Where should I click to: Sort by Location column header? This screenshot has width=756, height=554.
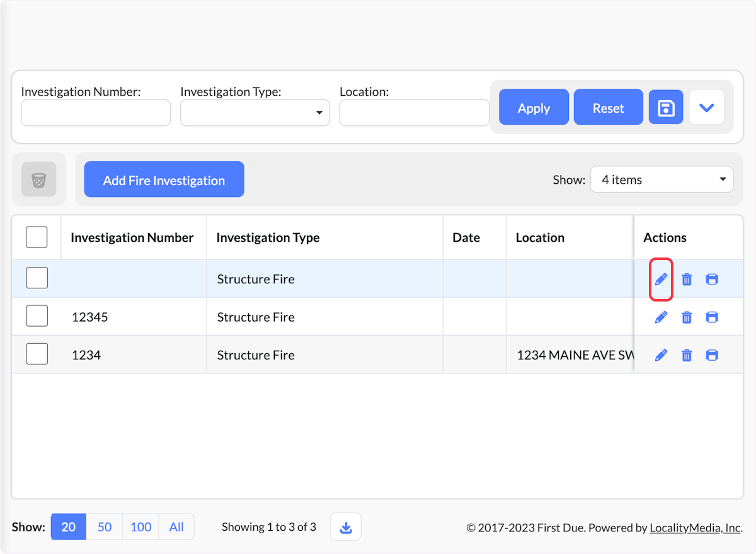[x=540, y=237]
